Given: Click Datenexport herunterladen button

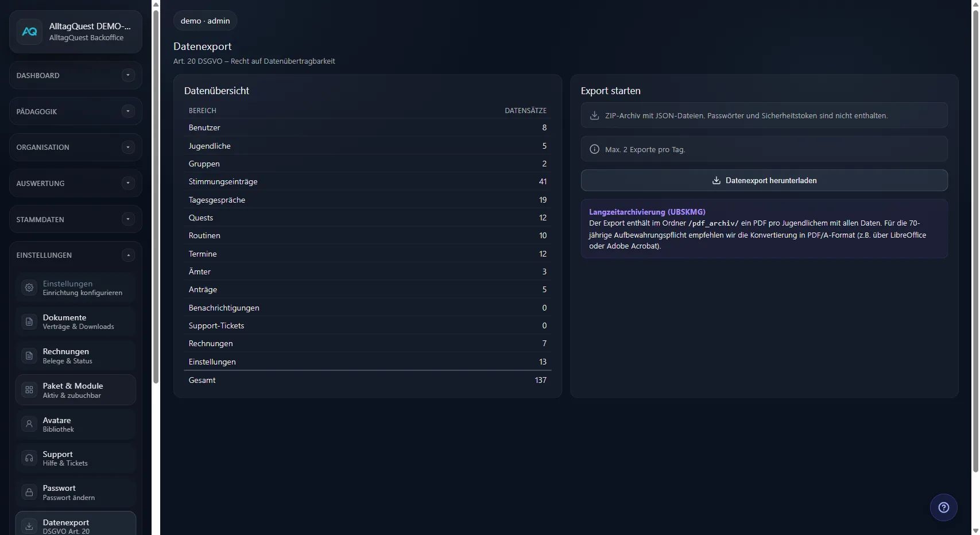Looking at the screenshot, I should pos(764,180).
